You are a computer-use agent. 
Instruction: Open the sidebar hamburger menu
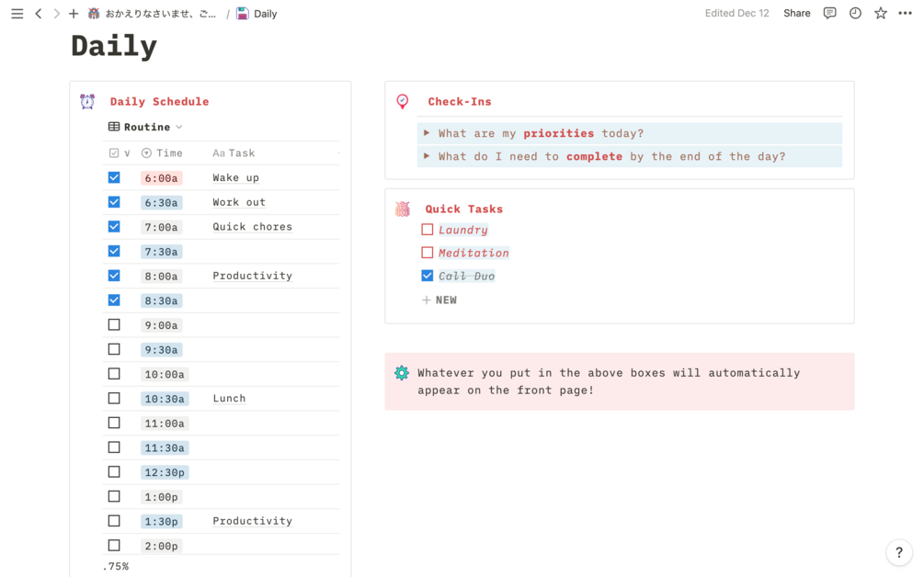pos(17,14)
